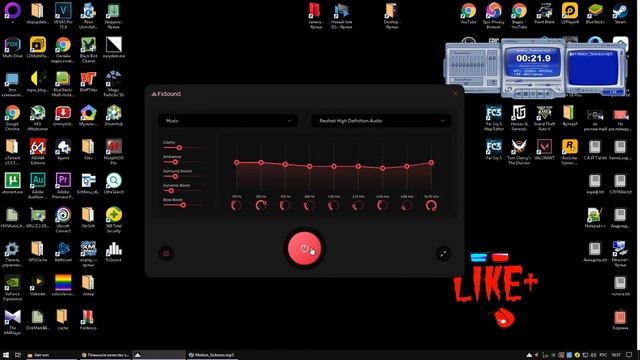Open Rockstar Games launcher shortcut
The image size is (640, 360).
569,151
